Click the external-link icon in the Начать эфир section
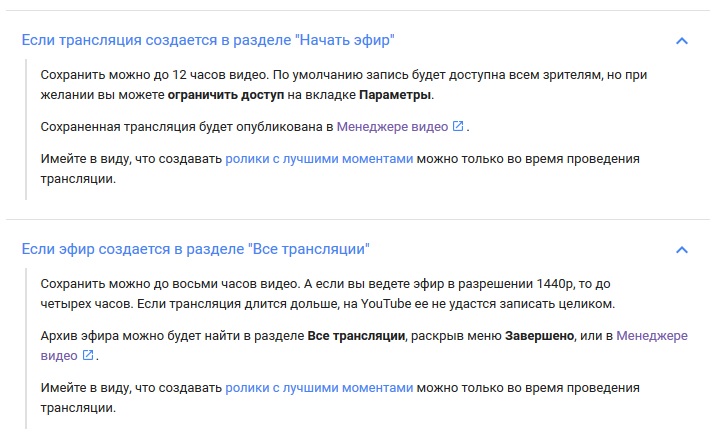 click(x=458, y=127)
